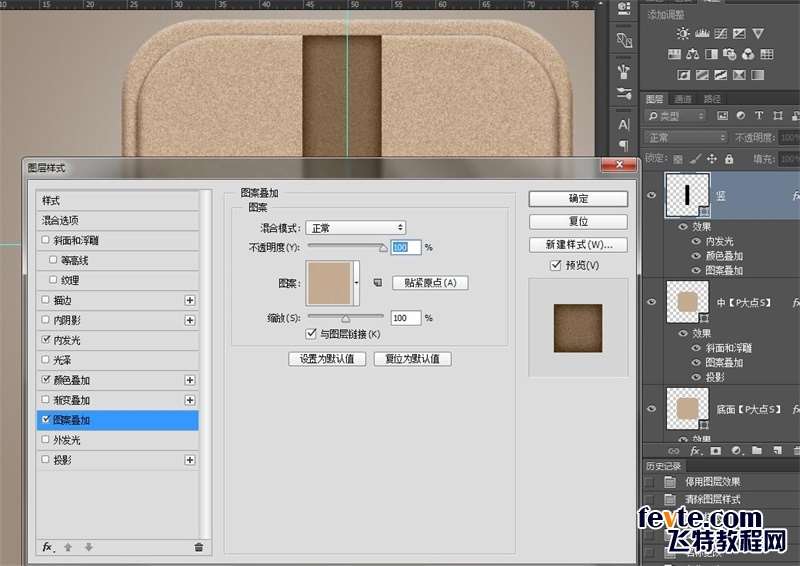Click the 不透明度 (Opacity) slider handle
The height and width of the screenshot is (566, 800).
click(382, 246)
